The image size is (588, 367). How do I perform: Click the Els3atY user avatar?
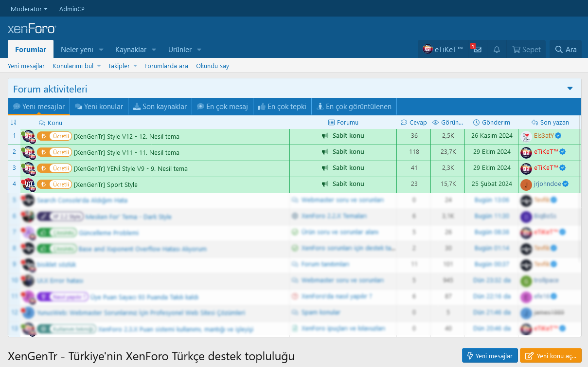(526, 136)
